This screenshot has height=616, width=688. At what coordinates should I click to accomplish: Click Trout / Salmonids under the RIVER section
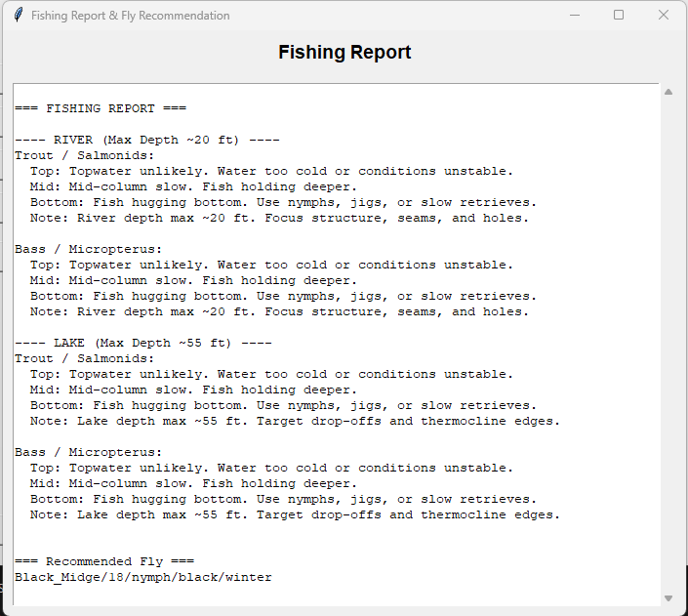tap(85, 155)
